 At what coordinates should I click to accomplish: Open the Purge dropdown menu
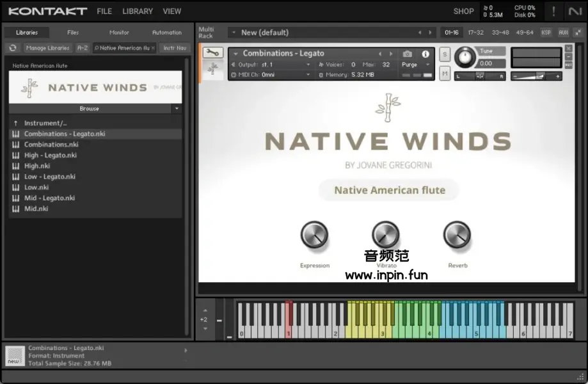(x=416, y=65)
